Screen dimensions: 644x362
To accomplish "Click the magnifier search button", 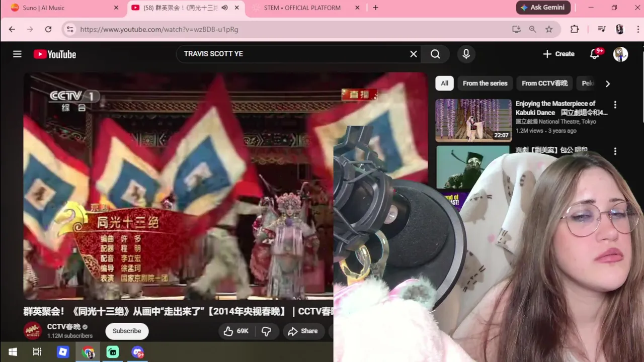I will click(x=436, y=54).
